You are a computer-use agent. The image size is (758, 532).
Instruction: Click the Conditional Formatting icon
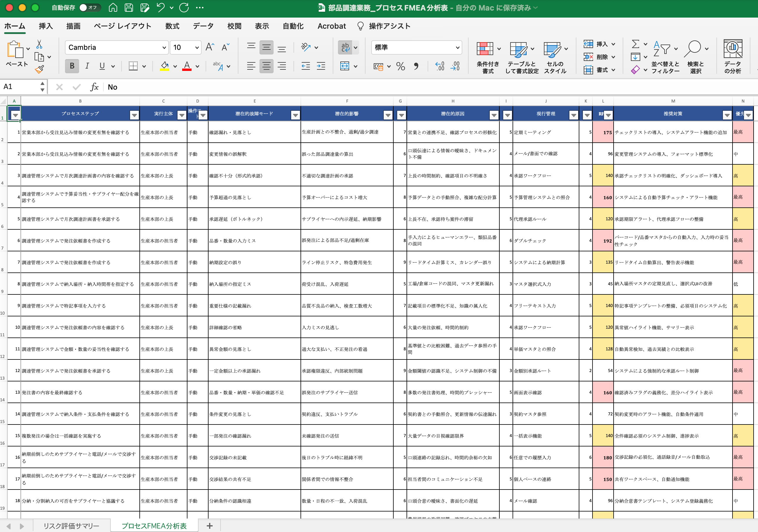coord(485,49)
